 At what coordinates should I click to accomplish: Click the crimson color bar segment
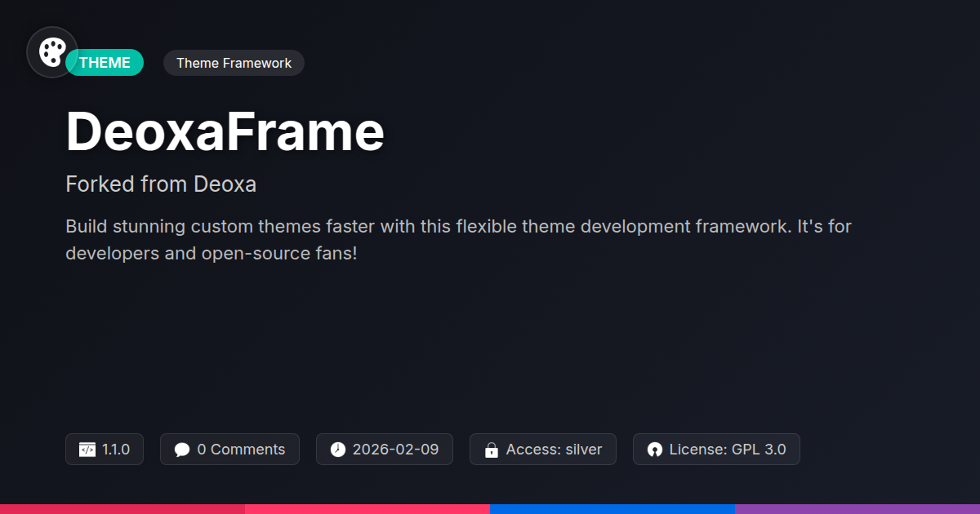122,508
